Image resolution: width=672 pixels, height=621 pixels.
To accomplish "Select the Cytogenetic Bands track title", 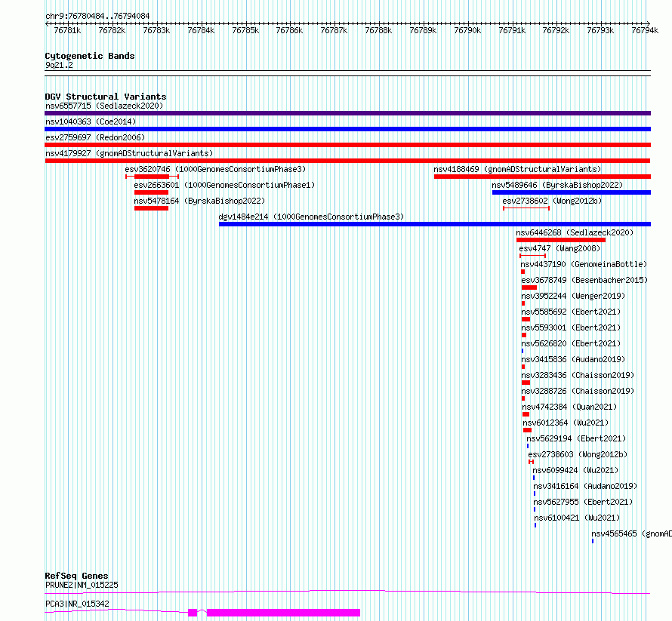I will pyautogui.click(x=90, y=56).
